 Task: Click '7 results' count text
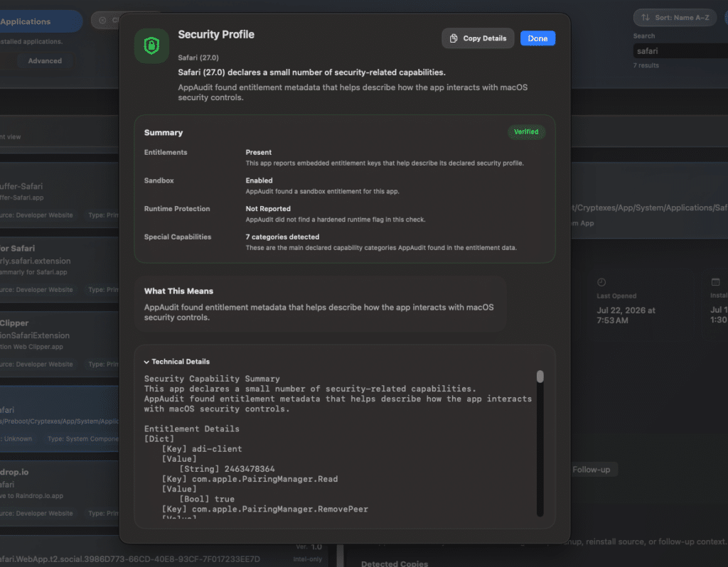(646, 65)
